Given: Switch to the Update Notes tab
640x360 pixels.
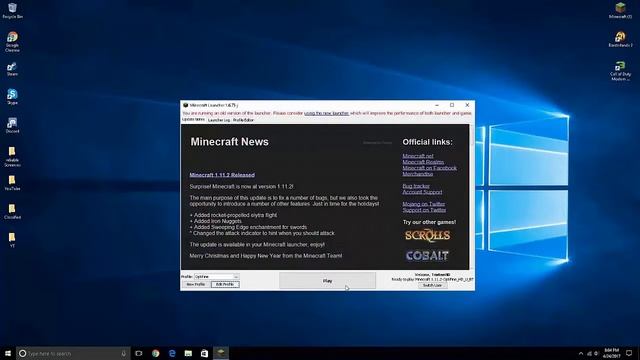Looking at the screenshot, I should (x=193, y=120).
